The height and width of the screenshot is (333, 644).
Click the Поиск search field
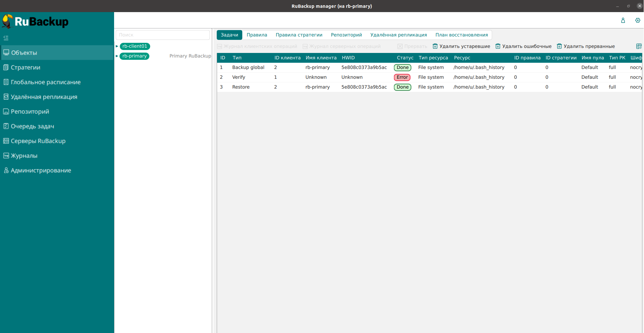[163, 35]
